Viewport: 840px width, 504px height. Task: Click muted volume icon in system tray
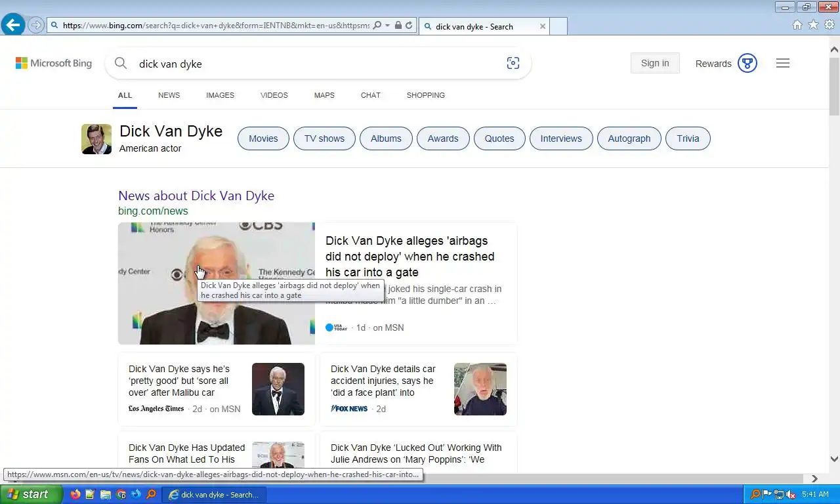[791, 494]
